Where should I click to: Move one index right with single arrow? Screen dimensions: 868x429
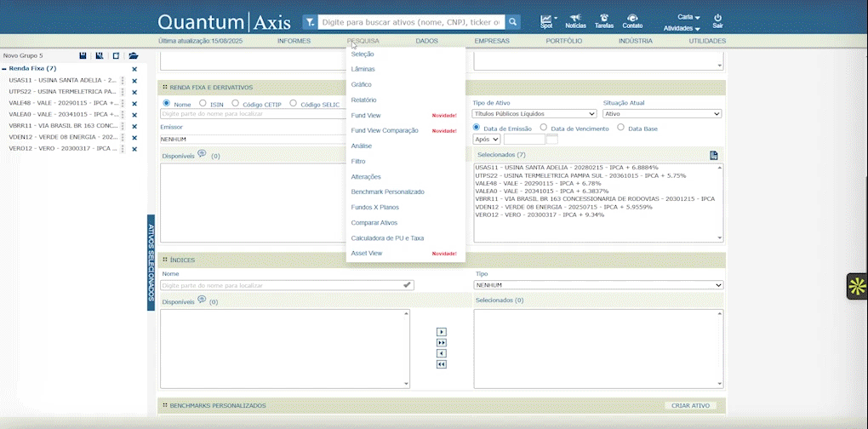pos(441,332)
